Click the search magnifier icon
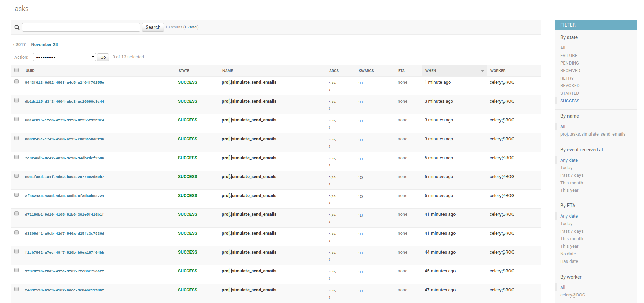The width and height of the screenshot is (644, 303). 17,27
